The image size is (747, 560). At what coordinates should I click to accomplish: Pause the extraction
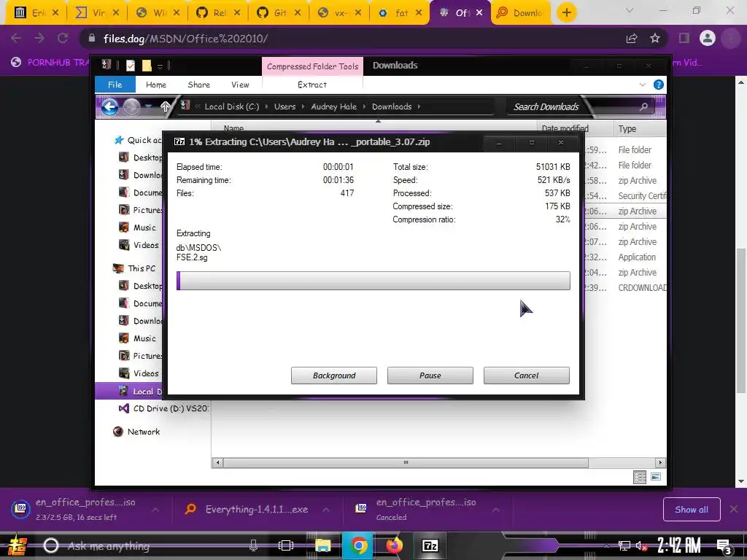click(430, 376)
